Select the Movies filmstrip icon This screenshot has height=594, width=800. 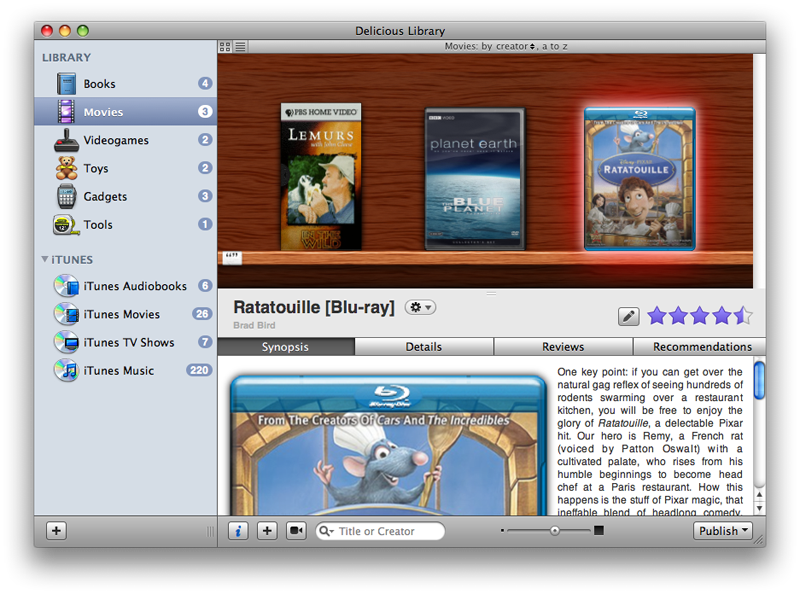click(x=66, y=112)
